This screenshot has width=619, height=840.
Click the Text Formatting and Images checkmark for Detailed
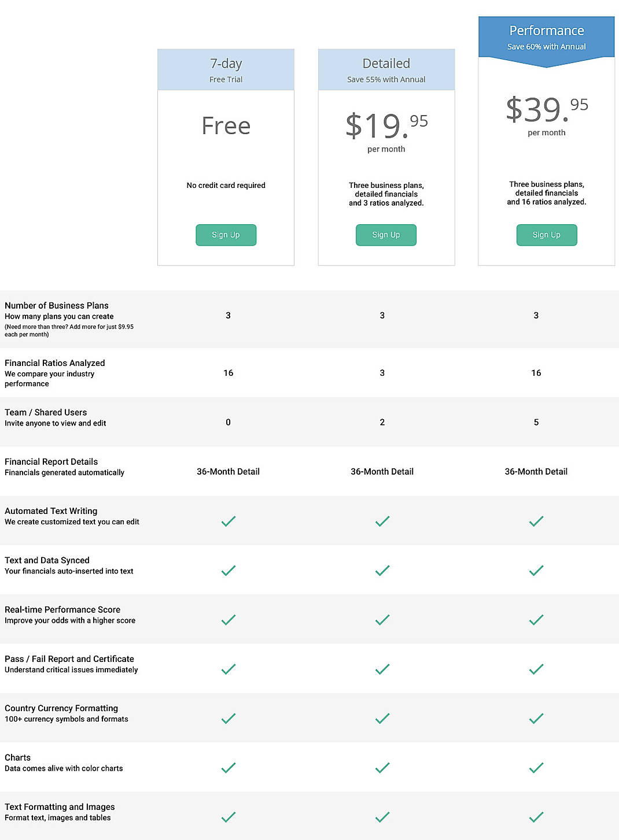click(382, 817)
